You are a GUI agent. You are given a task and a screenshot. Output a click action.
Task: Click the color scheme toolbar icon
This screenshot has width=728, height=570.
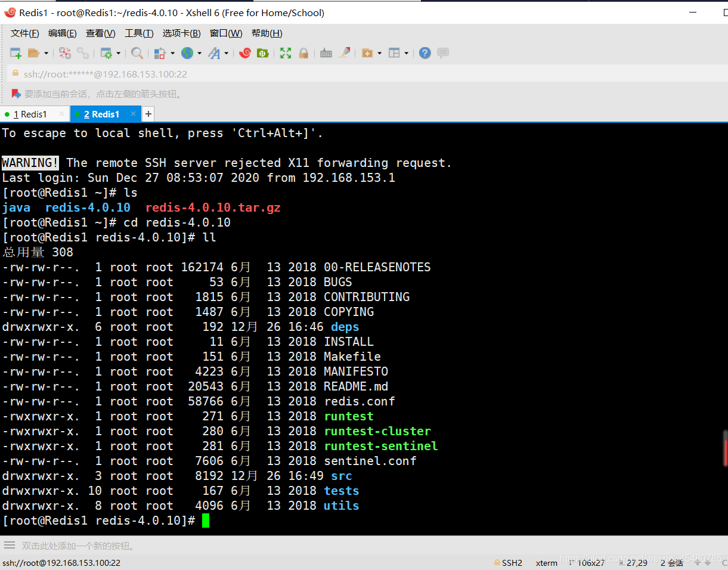[x=160, y=53]
